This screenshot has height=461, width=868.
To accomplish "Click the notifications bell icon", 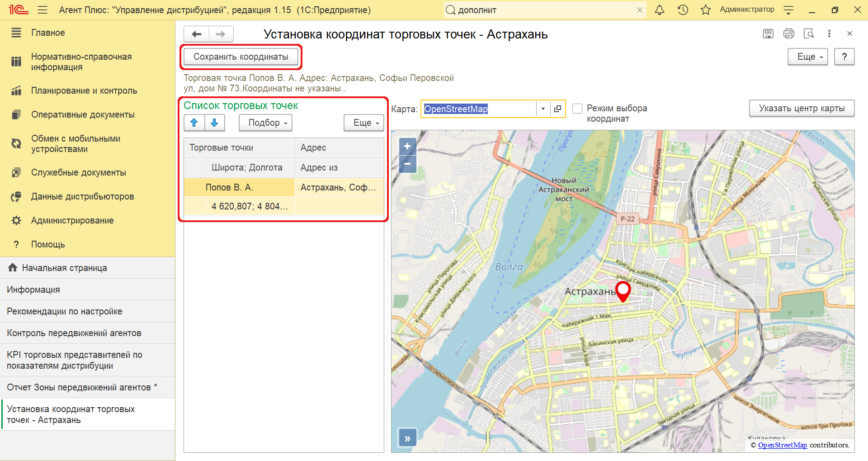I will coord(660,10).
